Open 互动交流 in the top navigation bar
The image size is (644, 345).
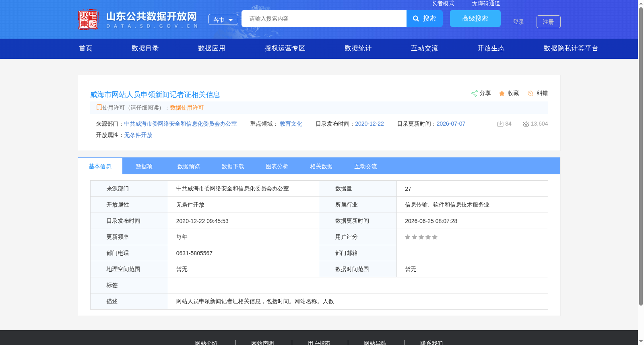pyautogui.click(x=425, y=48)
